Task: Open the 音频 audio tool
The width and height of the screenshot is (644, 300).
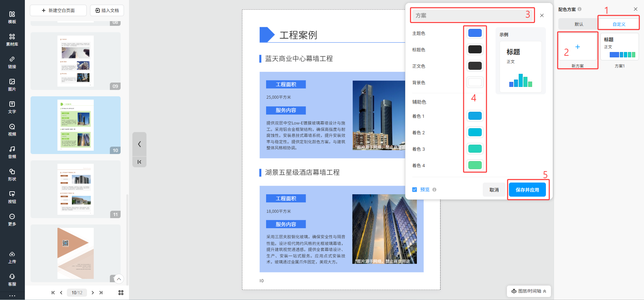Action: tap(12, 152)
